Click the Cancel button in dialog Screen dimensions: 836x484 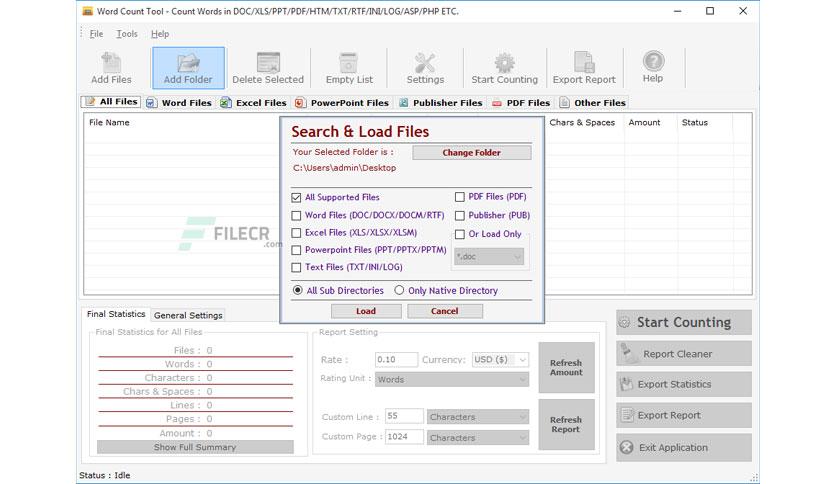point(445,311)
